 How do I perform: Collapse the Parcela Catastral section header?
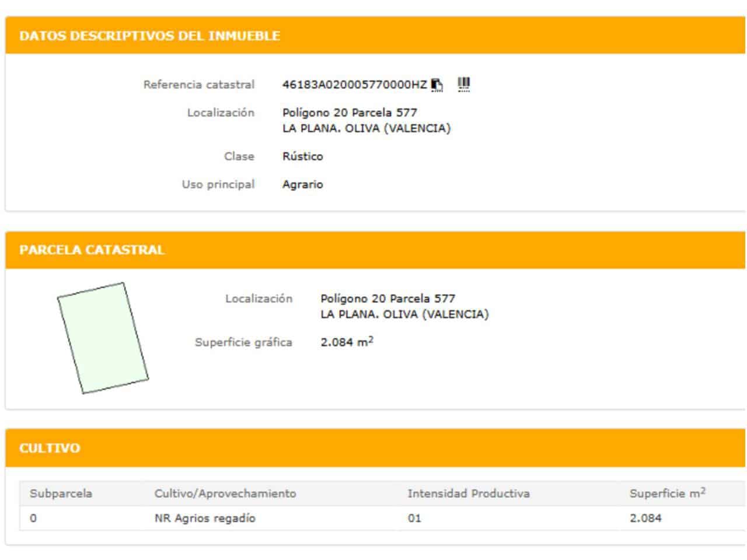tap(92, 250)
